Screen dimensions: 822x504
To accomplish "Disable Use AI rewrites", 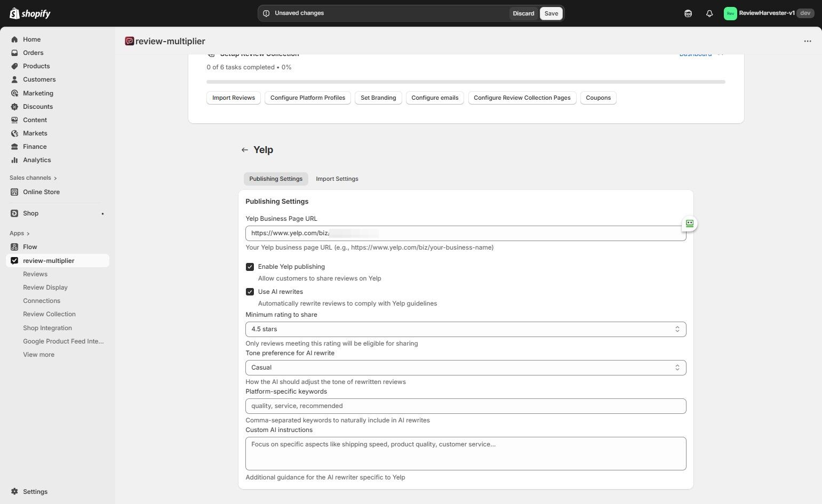I will (250, 292).
